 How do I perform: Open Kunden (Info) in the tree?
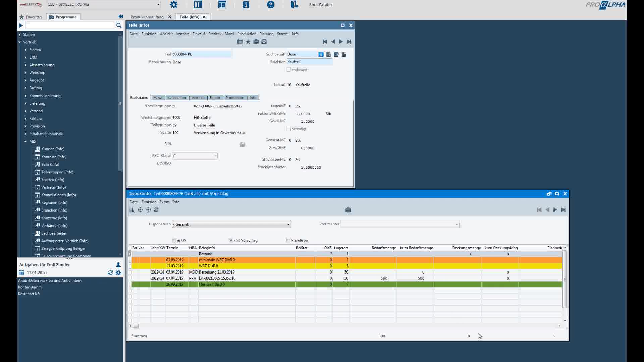pyautogui.click(x=53, y=149)
